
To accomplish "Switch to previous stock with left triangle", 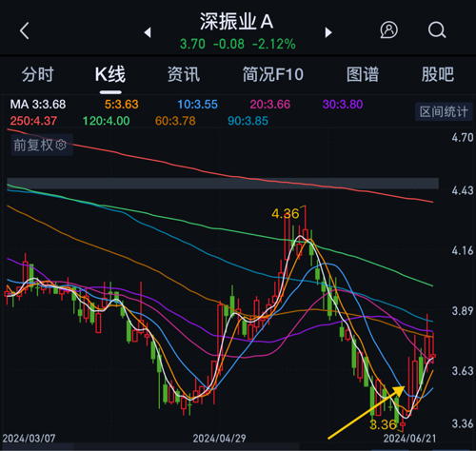I will pyautogui.click(x=148, y=32).
